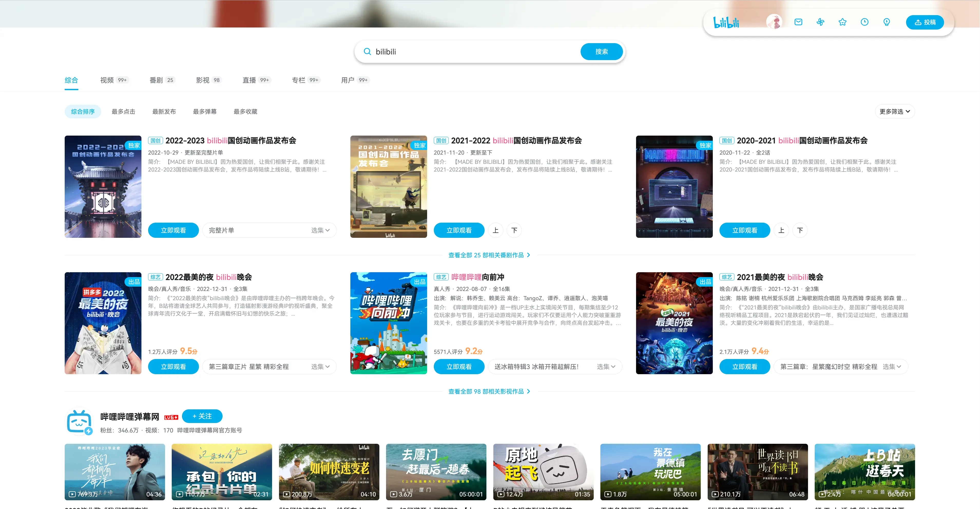
Task: Select the 最新发布 sort option
Action: click(164, 111)
